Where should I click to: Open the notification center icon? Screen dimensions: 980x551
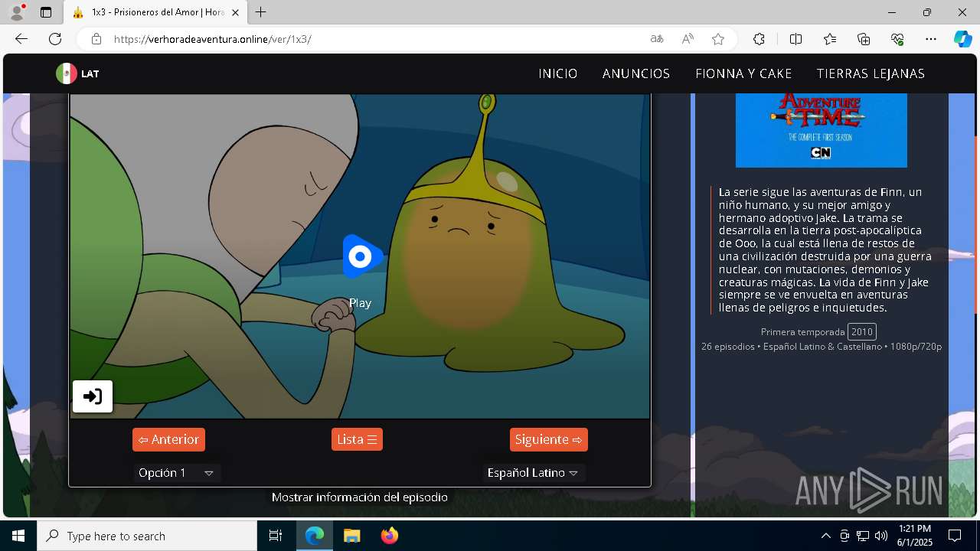955,536
